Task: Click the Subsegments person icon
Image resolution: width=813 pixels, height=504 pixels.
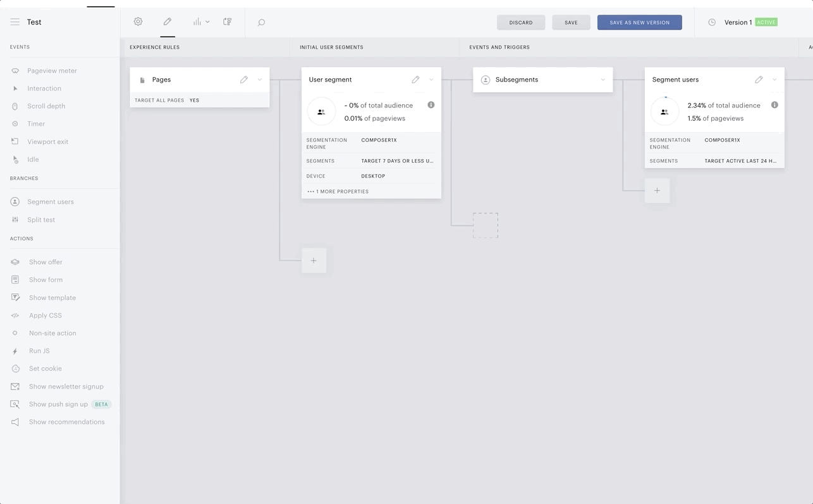Action: click(x=486, y=80)
